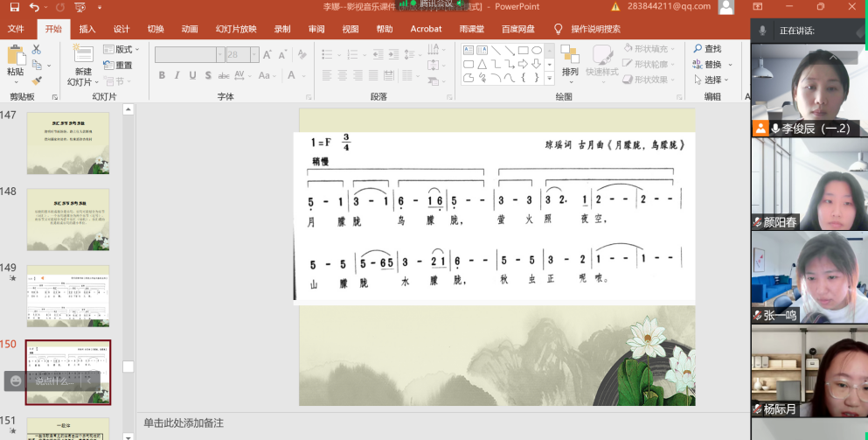Click the Undo arrow icon

point(34,7)
